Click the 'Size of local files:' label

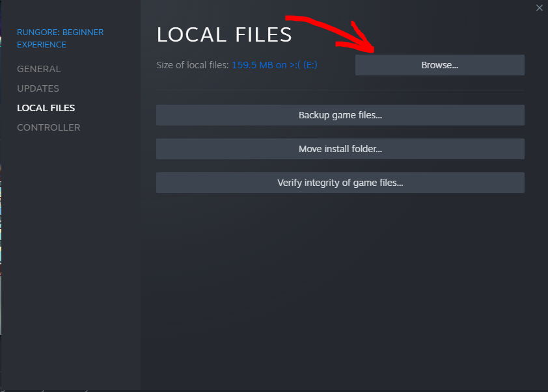[x=193, y=65]
